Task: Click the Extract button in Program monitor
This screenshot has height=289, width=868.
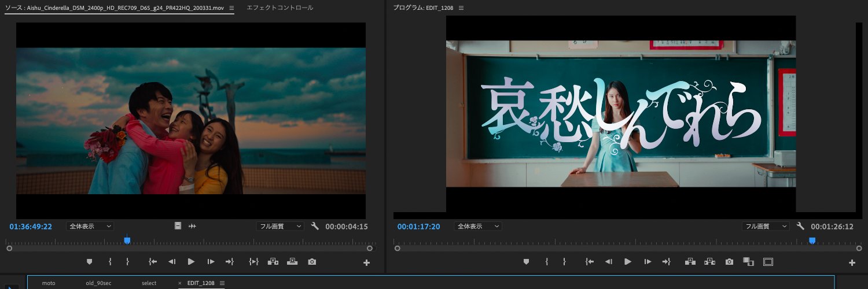Action: tap(710, 262)
